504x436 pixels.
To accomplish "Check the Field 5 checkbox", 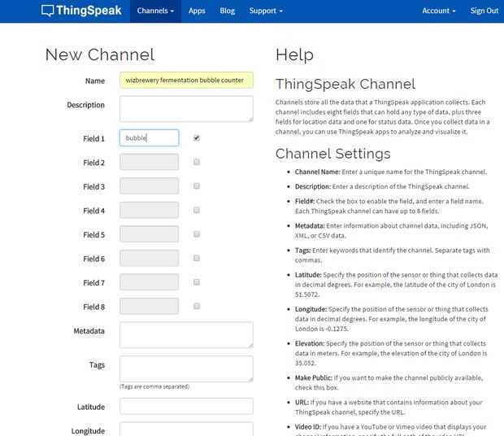I will [x=197, y=234].
